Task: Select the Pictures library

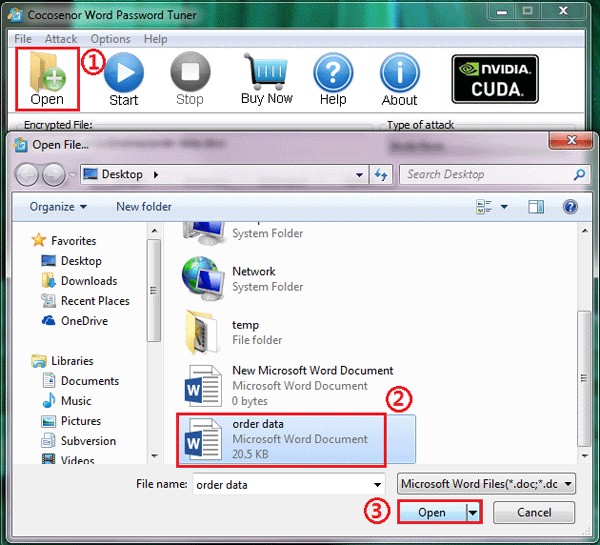Action: click(x=71, y=421)
